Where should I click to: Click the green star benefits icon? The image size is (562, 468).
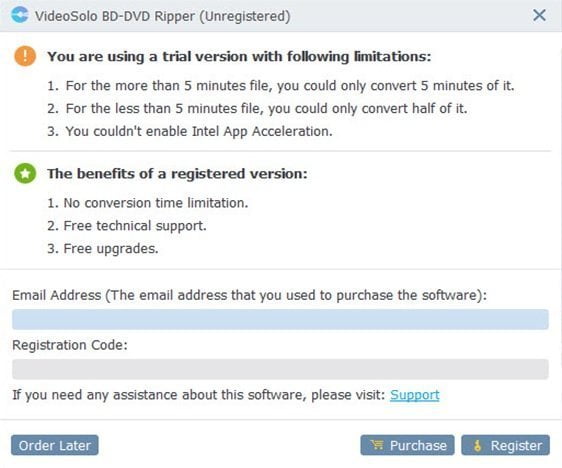[25, 173]
